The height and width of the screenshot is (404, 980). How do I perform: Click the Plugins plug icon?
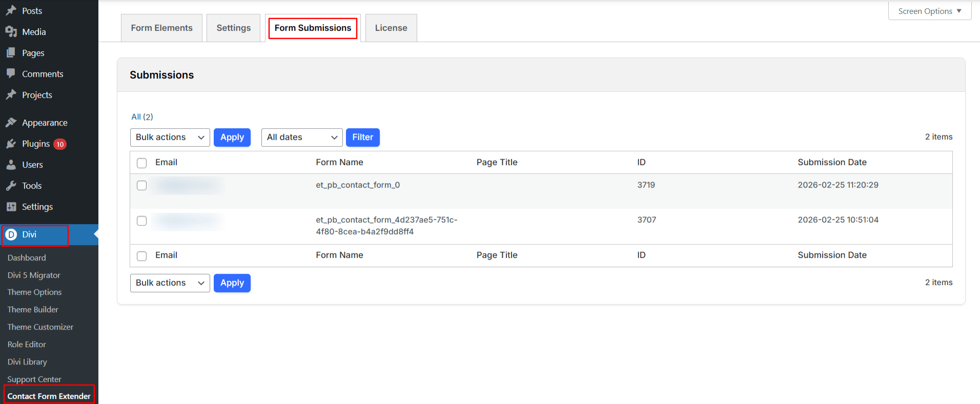tap(11, 144)
